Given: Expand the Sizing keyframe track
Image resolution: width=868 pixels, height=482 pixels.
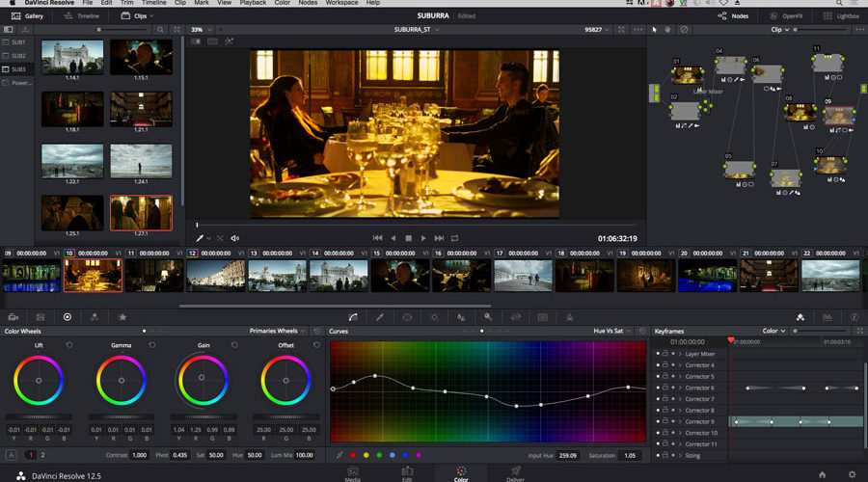Looking at the screenshot, I should [680, 455].
